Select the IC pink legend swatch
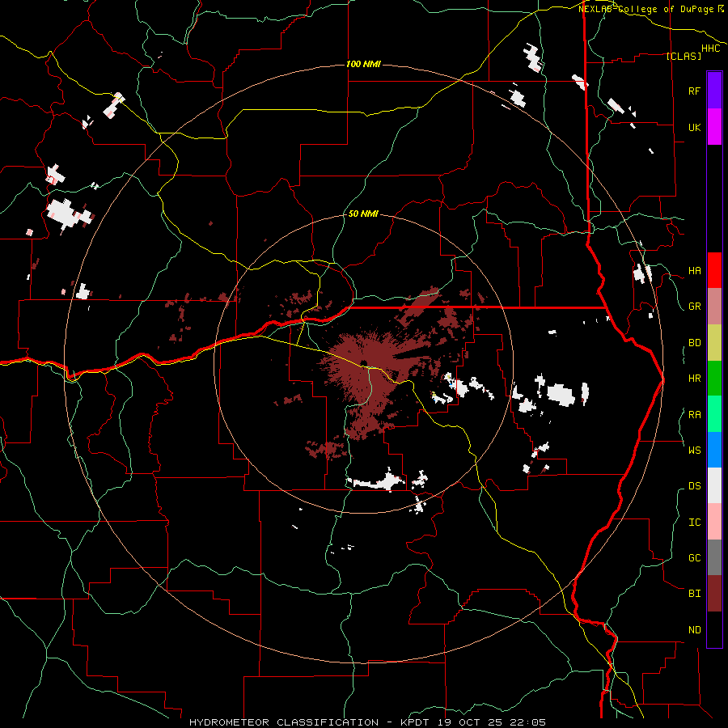Viewport: 728px width, 728px height. (x=714, y=522)
